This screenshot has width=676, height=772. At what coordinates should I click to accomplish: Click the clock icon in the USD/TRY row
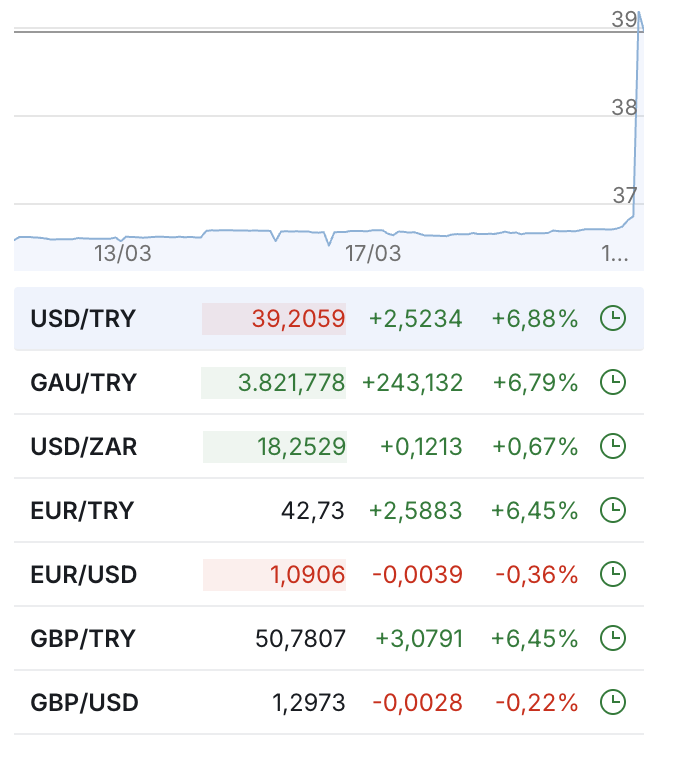tap(613, 319)
